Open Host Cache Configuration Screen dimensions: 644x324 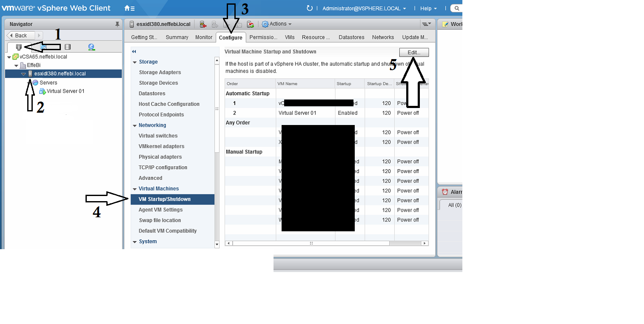tap(169, 104)
